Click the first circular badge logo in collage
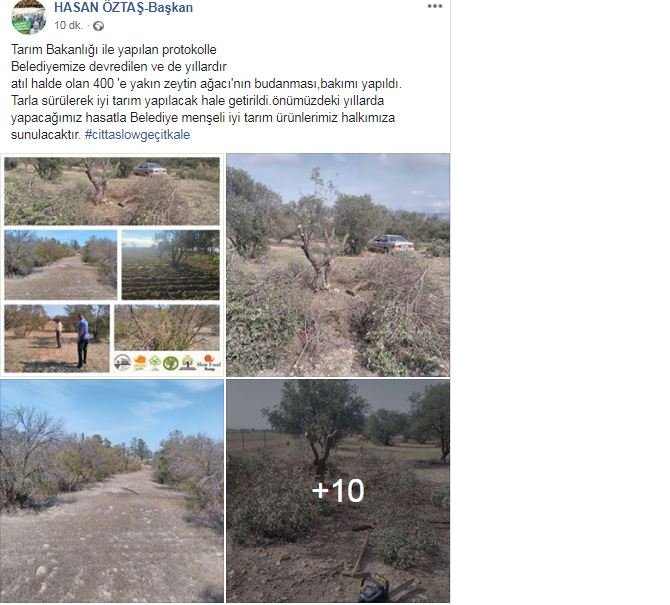Image resolution: width=670 pixels, height=605 pixels. tap(122, 363)
